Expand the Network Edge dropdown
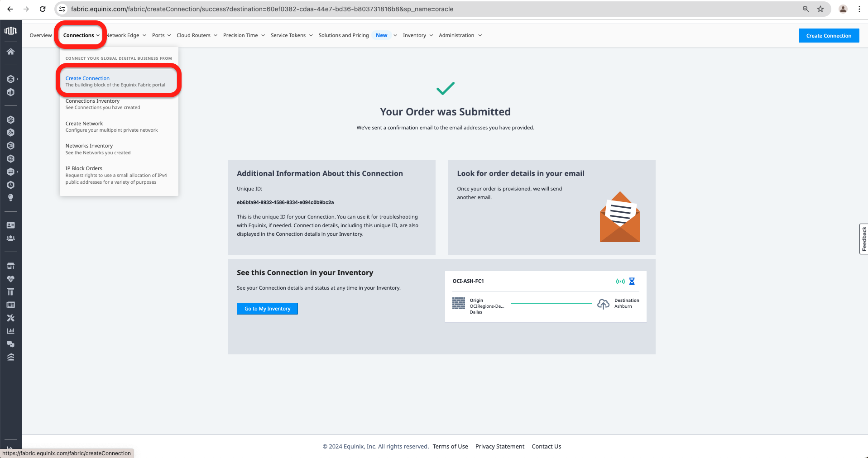The height and width of the screenshot is (458, 868). coord(126,35)
